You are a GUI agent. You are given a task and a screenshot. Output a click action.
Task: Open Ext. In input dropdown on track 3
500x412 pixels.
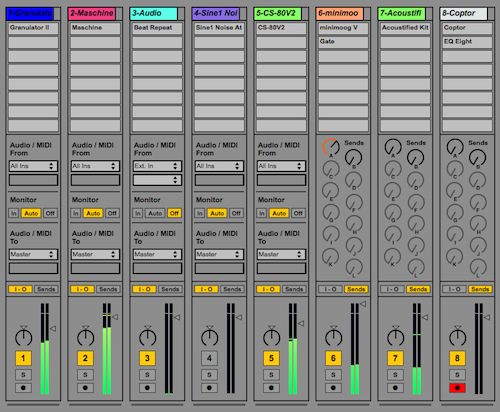tap(157, 166)
